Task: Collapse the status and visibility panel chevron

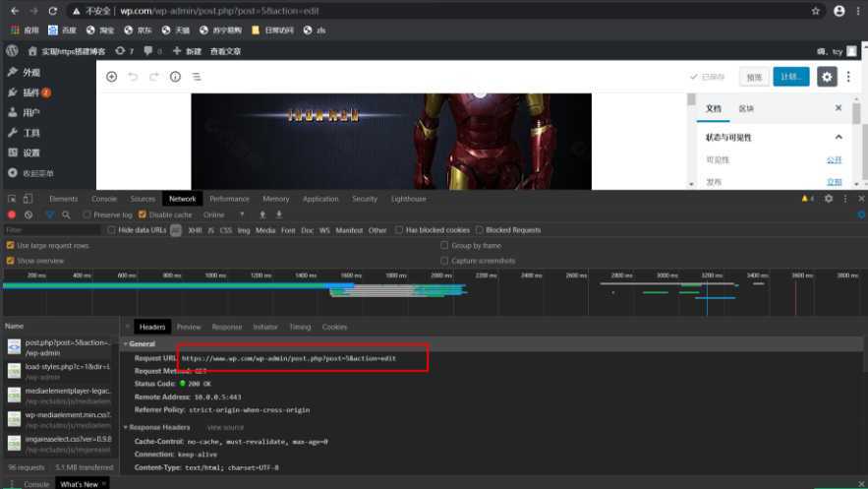Action: (839, 138)
